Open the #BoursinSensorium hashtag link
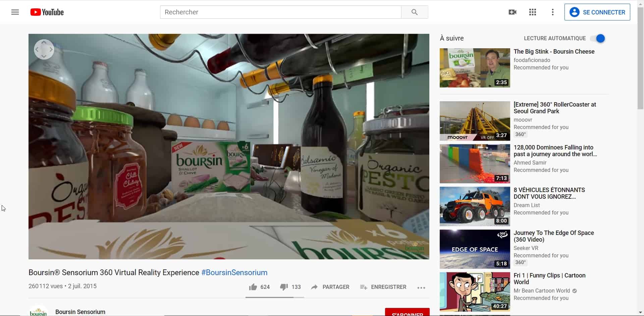This screenshot has width=644, height=316. coord(234,273)
